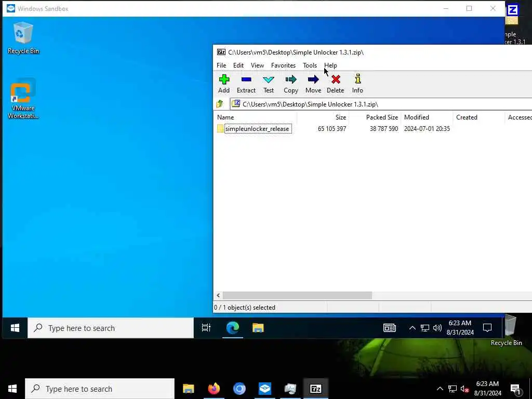The width and height of the screenshot is (532, 399).
Task: Open the Favorites menu
Action: 283,65
